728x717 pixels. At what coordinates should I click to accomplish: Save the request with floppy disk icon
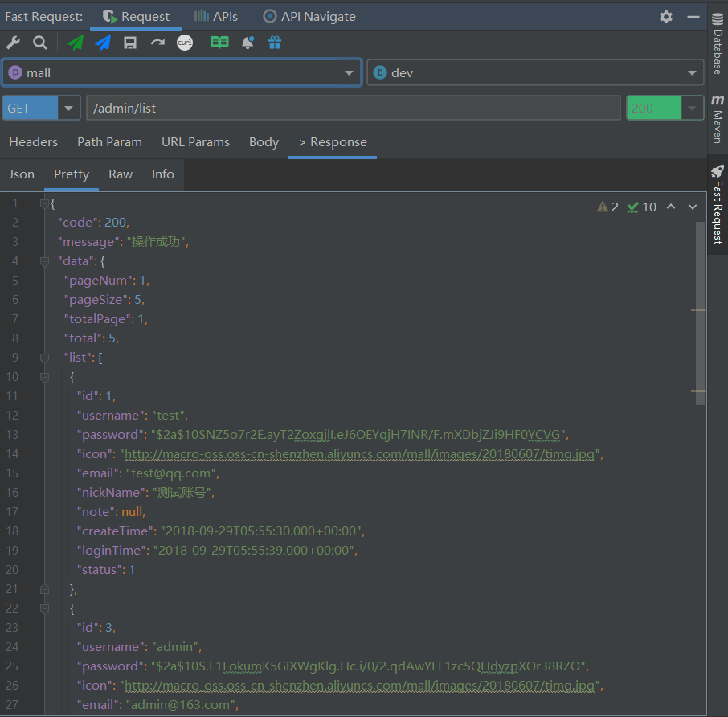click(130, 43)
